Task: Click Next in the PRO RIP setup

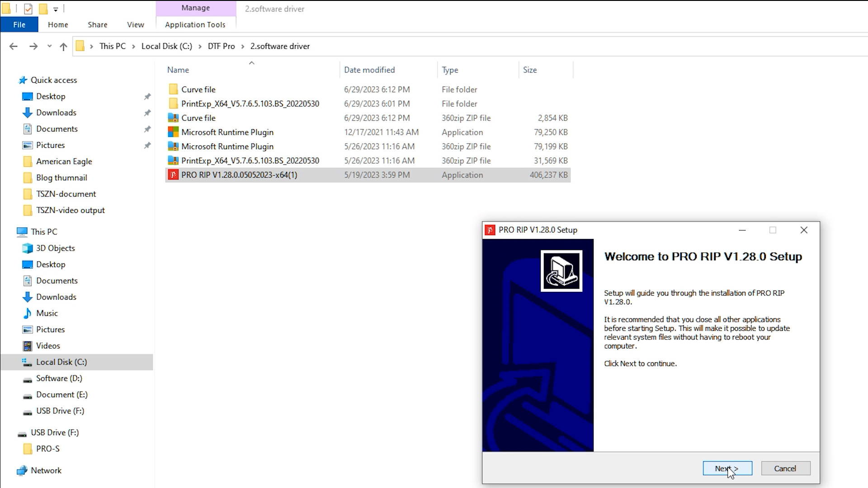Action: click(x=727, y=469)
